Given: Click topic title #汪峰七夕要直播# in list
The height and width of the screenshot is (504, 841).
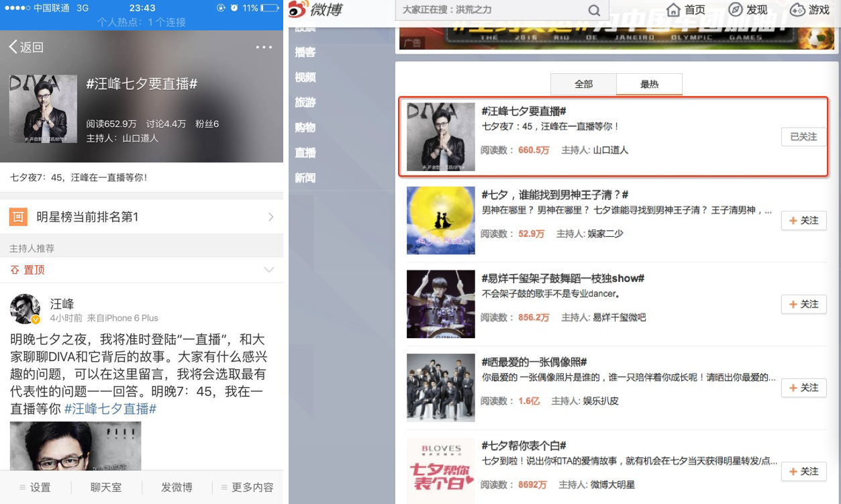Looking at the screenshot, I should pyautogui.click(x=524, y=111).
